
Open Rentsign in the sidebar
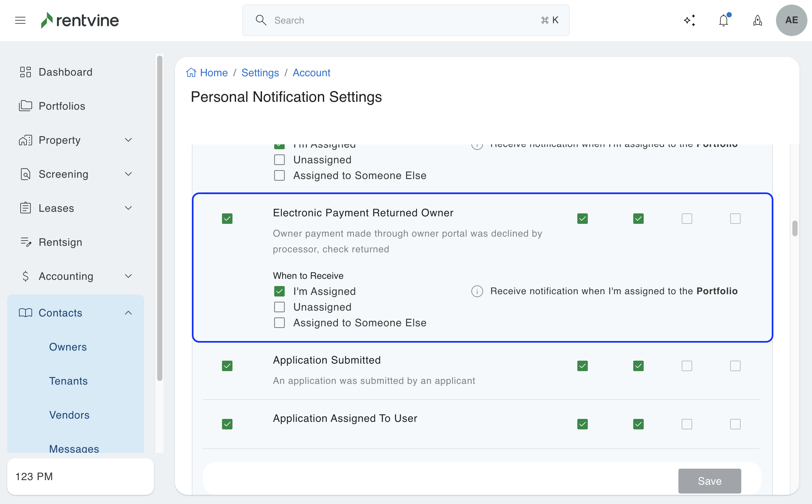(60, 242)
